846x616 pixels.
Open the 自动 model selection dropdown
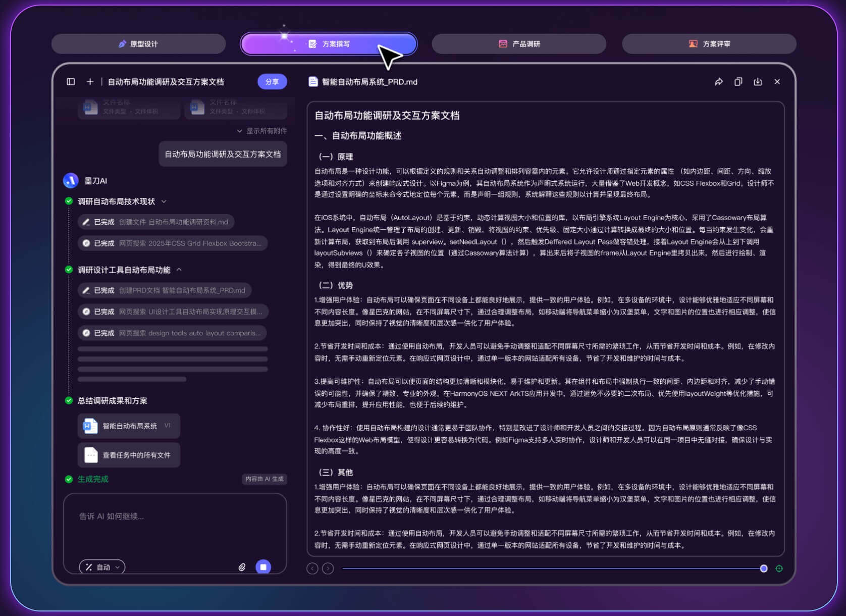[x=102, y=567]
